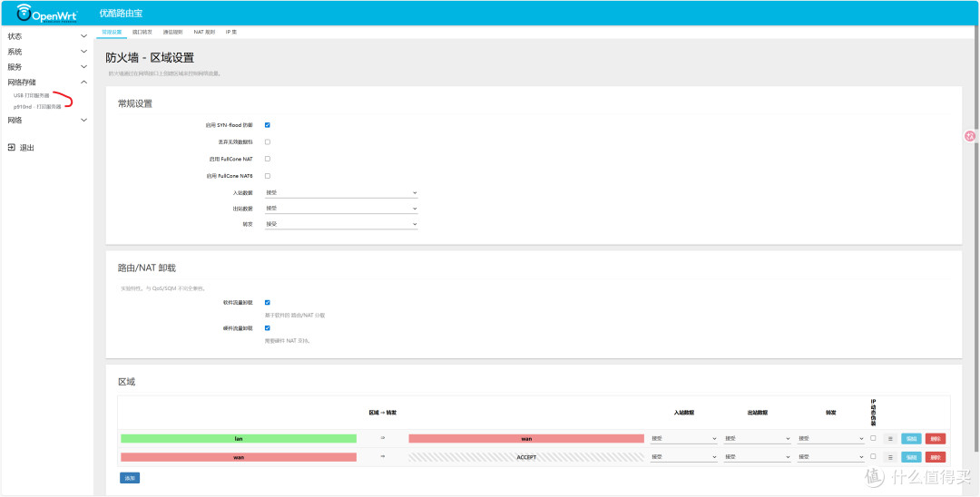The height and width of the screenshot is (497, 980).
Task: Click the 常规设置 section heading
Action: [135, 103]
